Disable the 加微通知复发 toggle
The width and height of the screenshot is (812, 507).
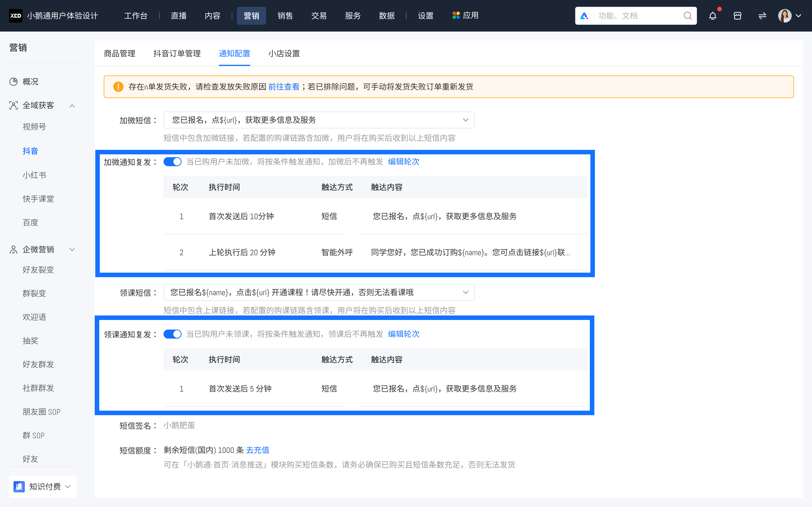point(173,161)
